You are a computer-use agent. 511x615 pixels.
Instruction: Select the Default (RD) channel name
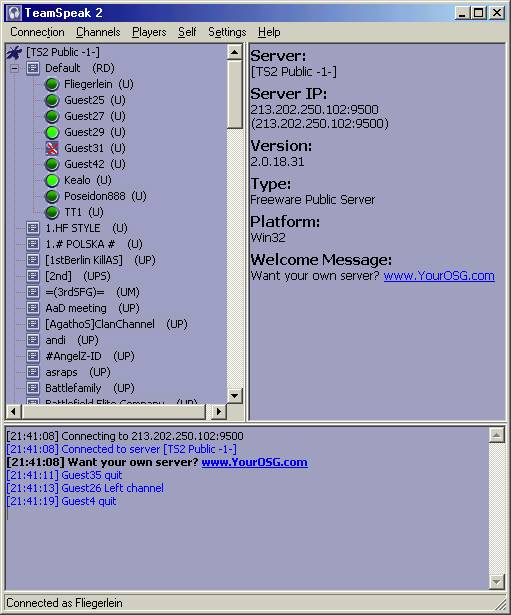tap(80, 68)
